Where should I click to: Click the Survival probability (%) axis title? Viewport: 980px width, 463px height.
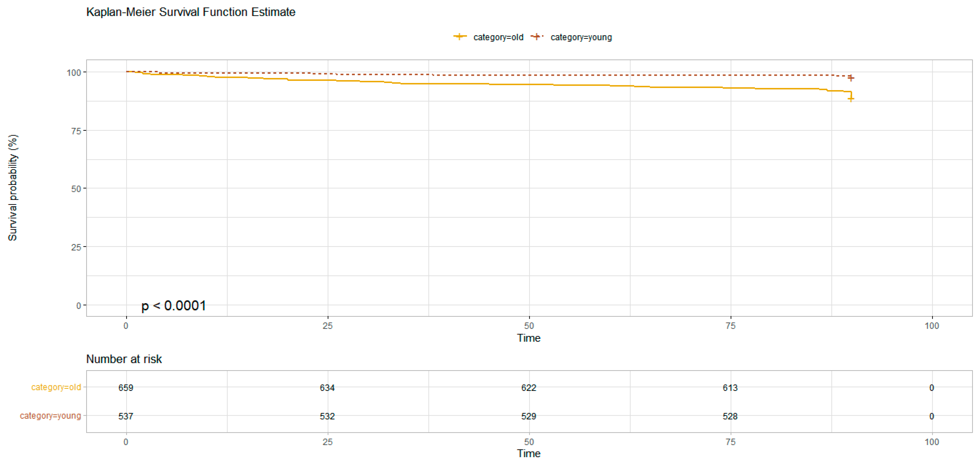point(13,188)
